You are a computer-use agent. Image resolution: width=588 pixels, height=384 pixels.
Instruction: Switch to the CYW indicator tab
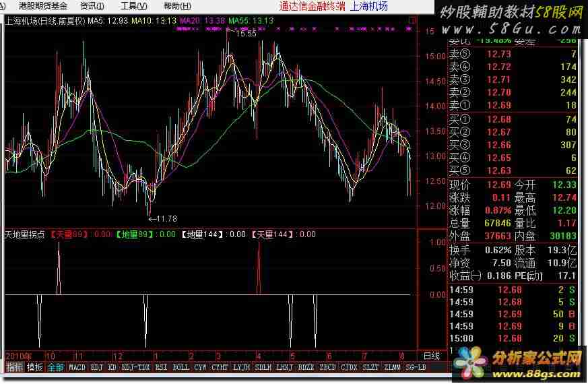point(200,367)
